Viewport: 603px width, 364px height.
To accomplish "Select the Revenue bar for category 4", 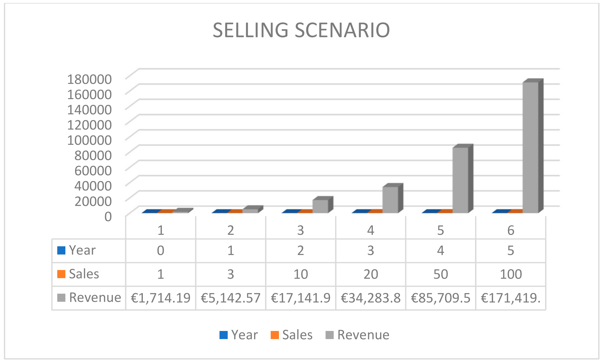I will click(390, 200).
